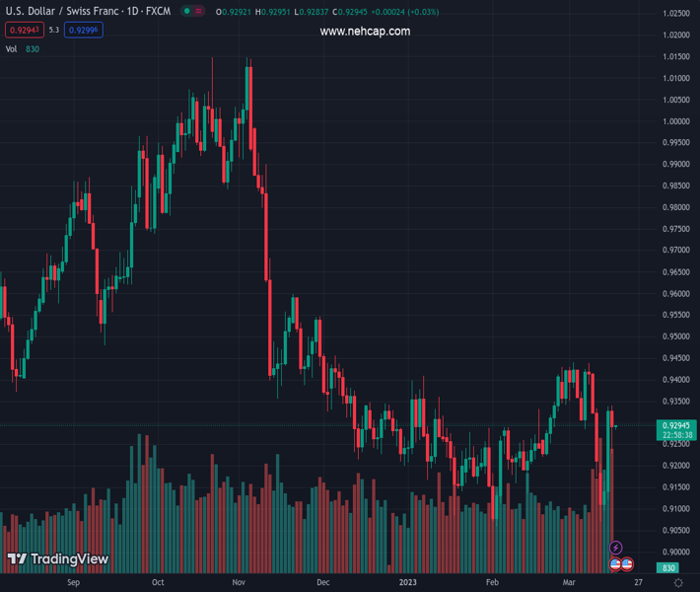Click the green market status dot icon

187,11
